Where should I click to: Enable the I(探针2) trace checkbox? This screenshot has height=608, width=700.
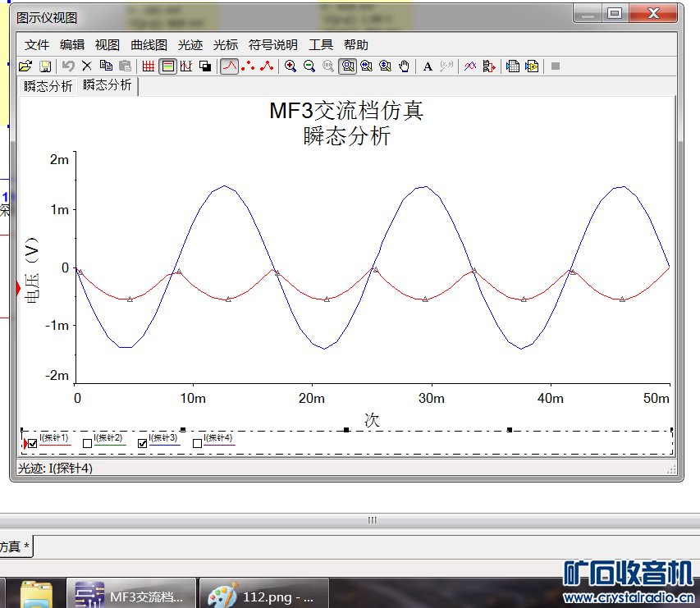point(87,444)
